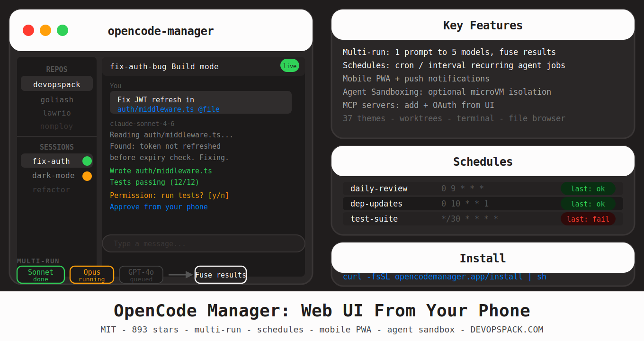
Task: Click the Fuse results button
Action: 221,275
